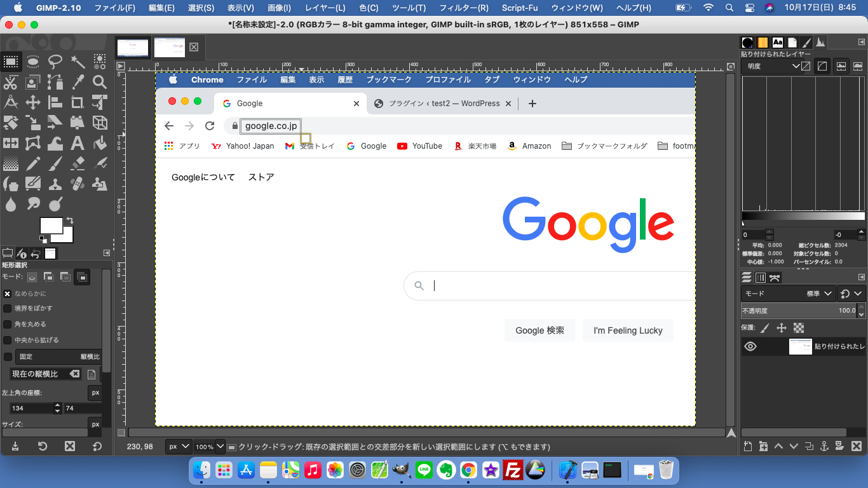Open the zoom level 100% dropdown
Viewport: 868px width, 488px height.
(x=210, y=447)
